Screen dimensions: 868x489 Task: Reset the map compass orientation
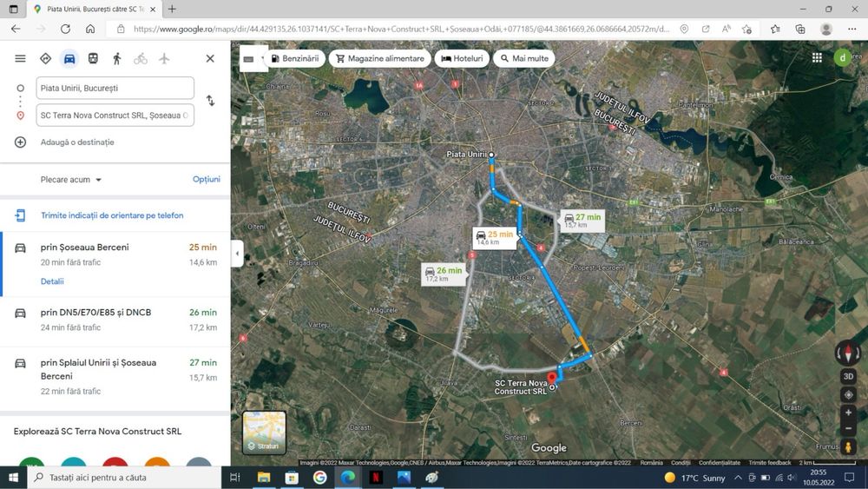click(848, 353)
